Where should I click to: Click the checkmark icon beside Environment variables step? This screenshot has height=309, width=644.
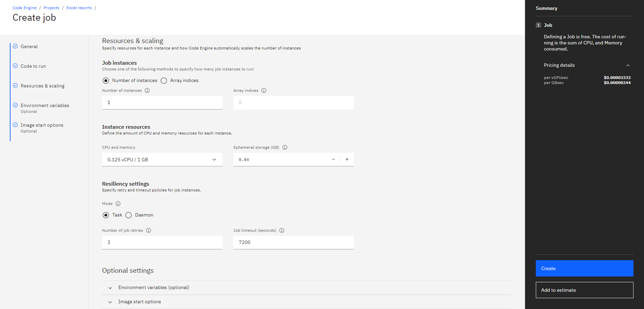(15, 105)
